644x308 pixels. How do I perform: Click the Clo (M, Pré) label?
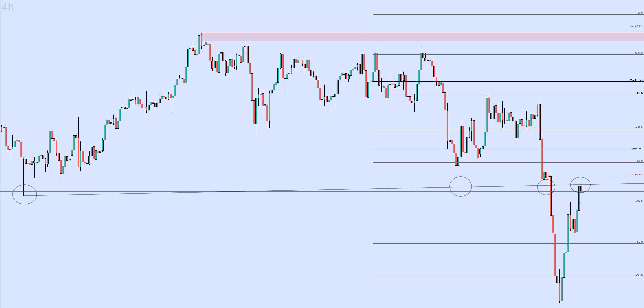pos(636,80)
